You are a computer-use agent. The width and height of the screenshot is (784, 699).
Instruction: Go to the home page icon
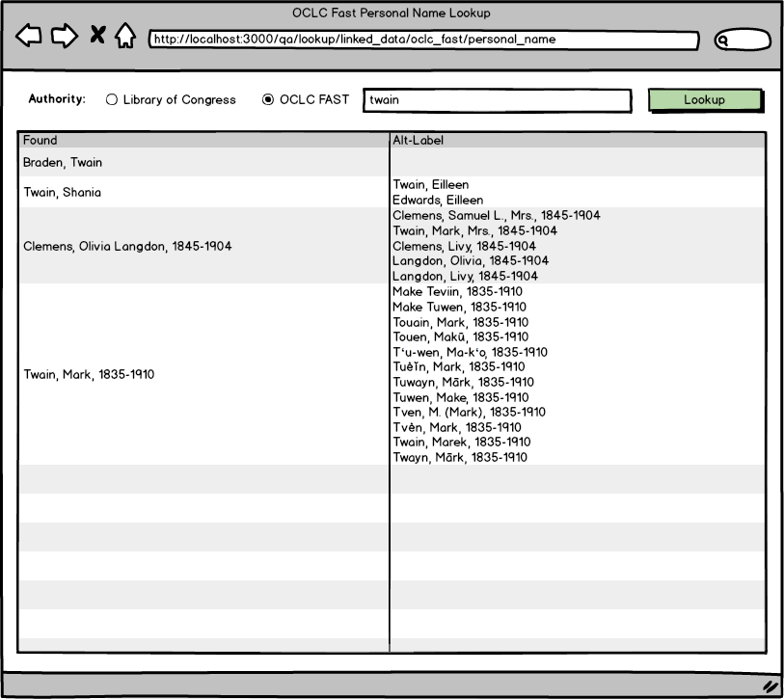point(125,36)
